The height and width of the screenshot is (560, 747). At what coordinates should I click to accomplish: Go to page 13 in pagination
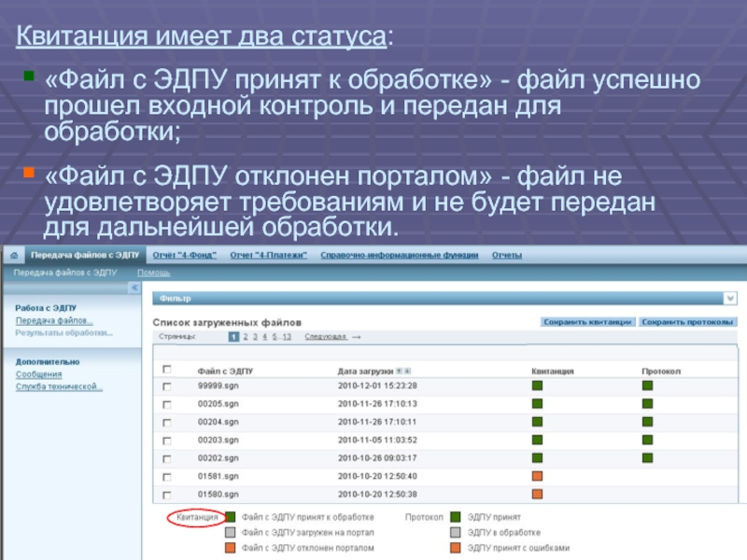(x=286, y=336)
